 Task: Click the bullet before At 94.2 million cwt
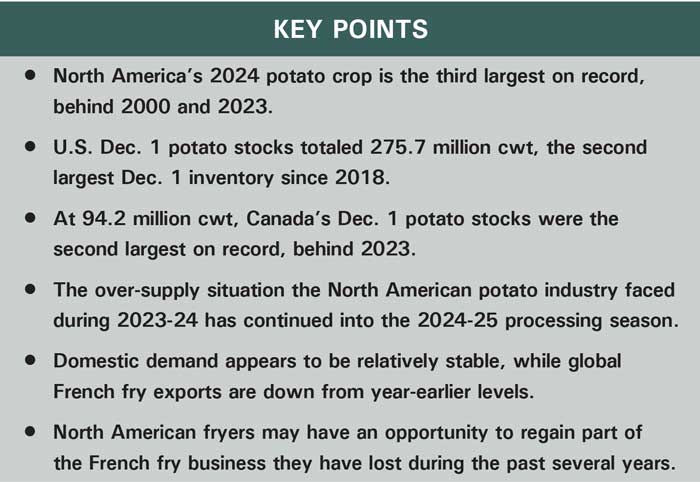(34, 217)
